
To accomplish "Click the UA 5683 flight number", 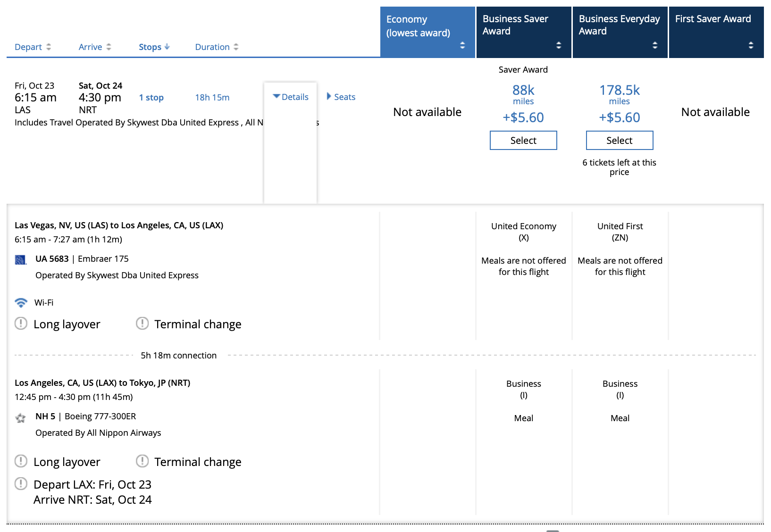I will (x=52, y=259).
